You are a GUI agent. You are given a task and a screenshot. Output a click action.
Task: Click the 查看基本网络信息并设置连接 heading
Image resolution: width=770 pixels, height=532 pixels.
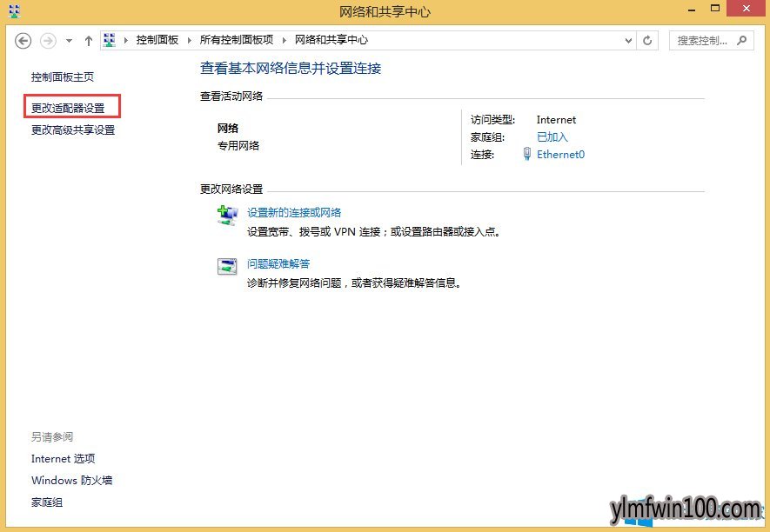[x=291, y=68]
